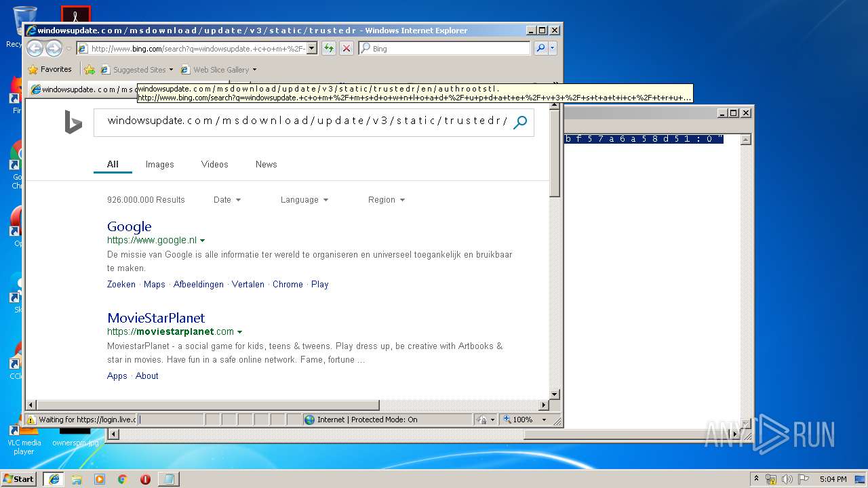Expand the address bar URL dropdown

(312, 48)
